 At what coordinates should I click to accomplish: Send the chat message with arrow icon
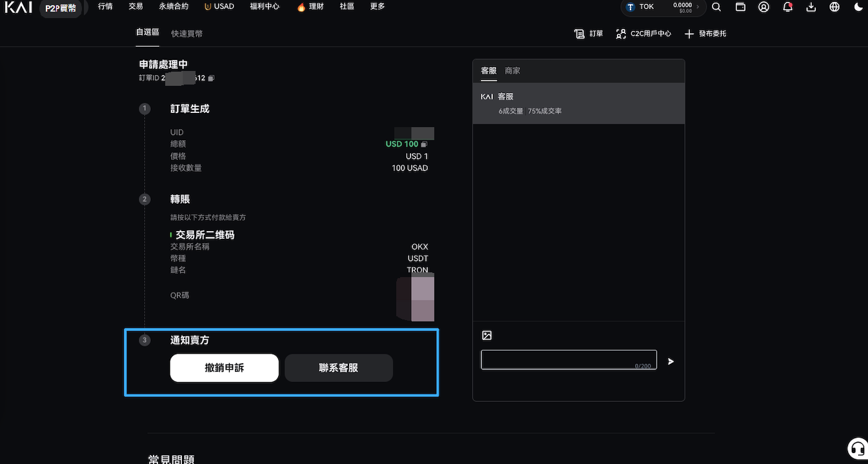[671, 361]
